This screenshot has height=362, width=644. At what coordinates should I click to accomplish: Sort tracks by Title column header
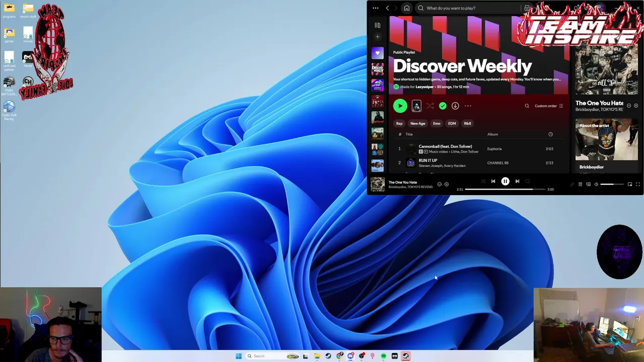pos(409,134)
